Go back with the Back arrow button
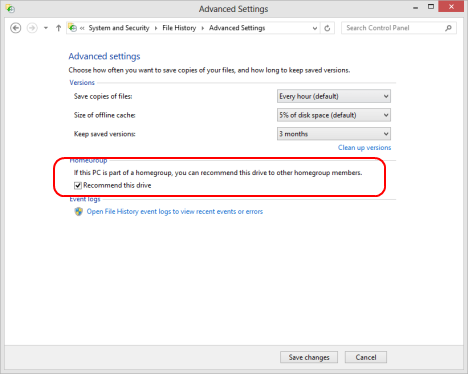 16,28
